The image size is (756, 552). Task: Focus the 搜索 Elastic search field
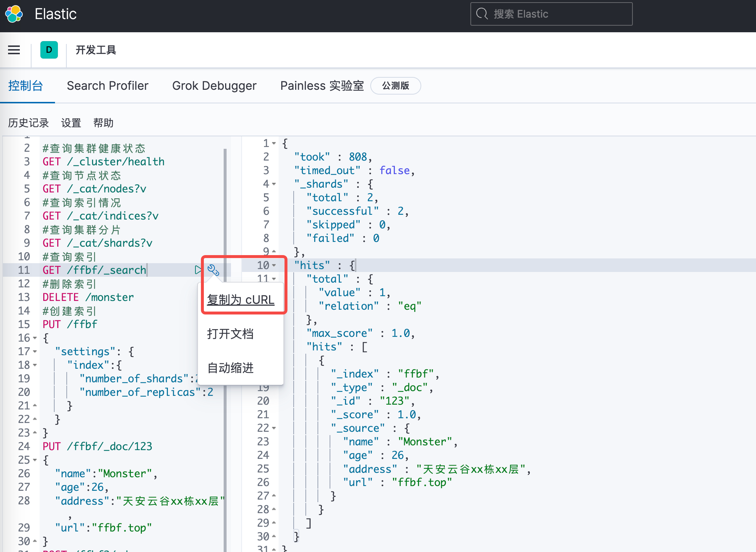(x=551, y=14)
